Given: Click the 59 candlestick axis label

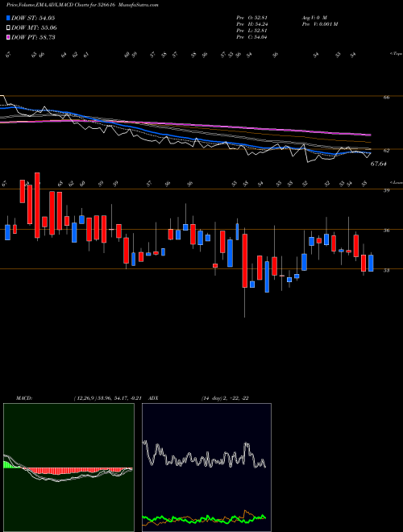Looking at the screenshot, I should (x=386, y=190).
